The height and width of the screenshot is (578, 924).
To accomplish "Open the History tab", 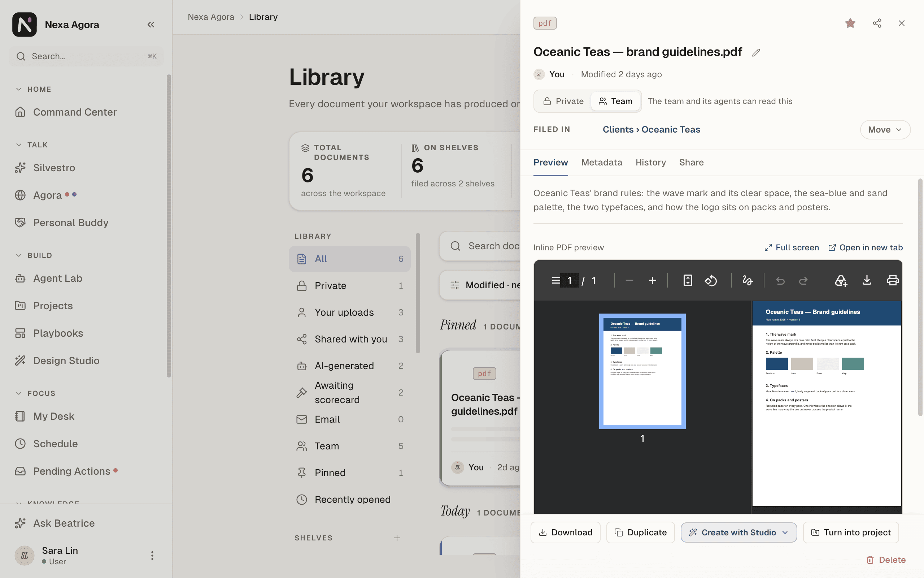I will [x=651, y=163].
